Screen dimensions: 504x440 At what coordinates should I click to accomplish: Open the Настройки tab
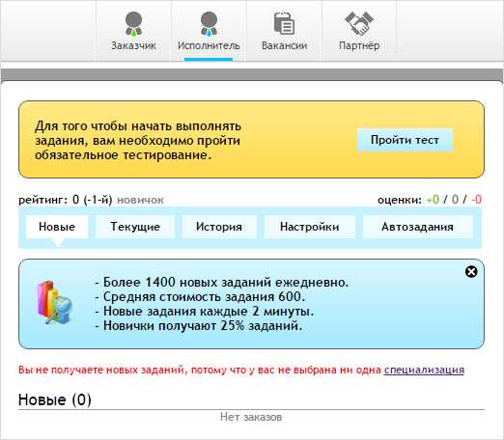[310, 227]
